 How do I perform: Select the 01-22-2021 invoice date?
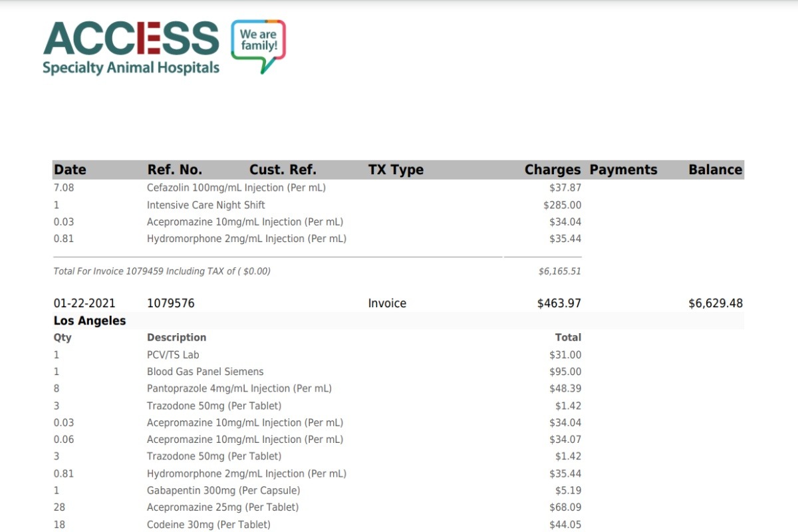tap(84, 303)
